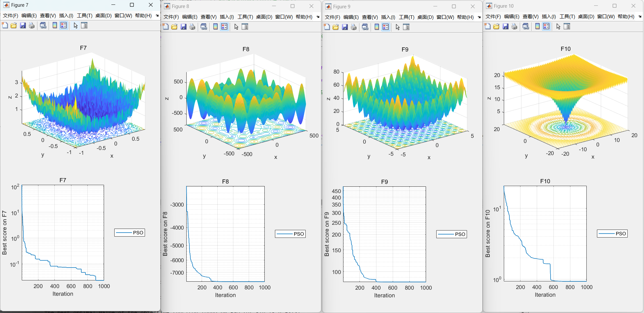The height and width of the screenshot is (313, 644).
Task: Open 工具(T) menu in Figure 9
Action: point(407,17)
